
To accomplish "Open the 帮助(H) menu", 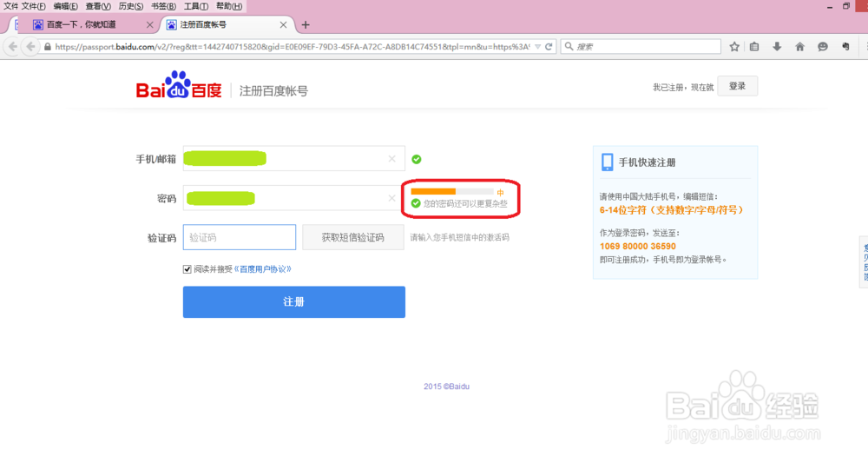I will (228, 6).
